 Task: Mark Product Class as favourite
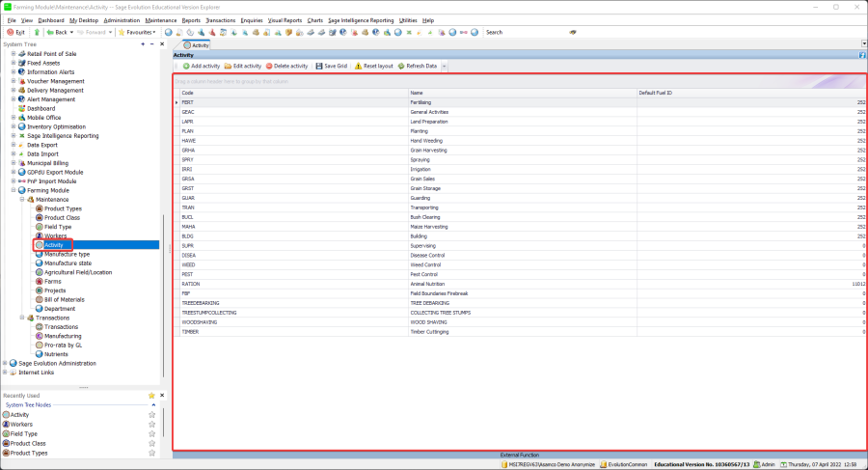(x=151, y=443)
